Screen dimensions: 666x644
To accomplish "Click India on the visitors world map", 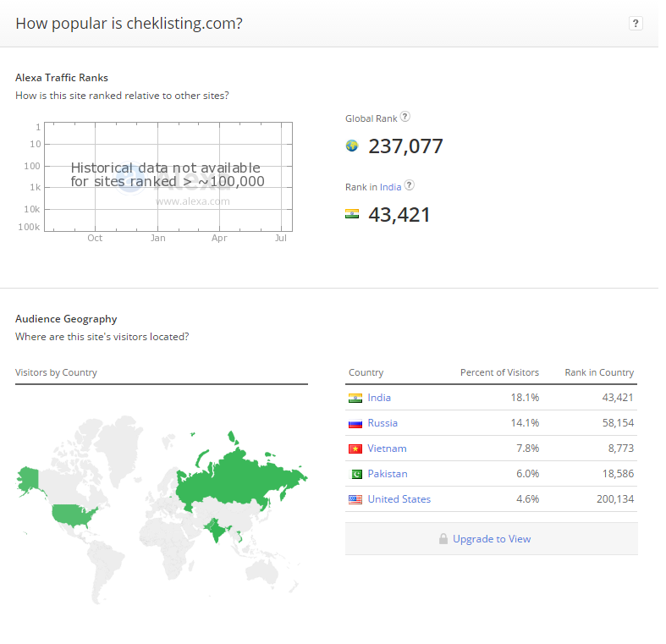I will 215,530.
